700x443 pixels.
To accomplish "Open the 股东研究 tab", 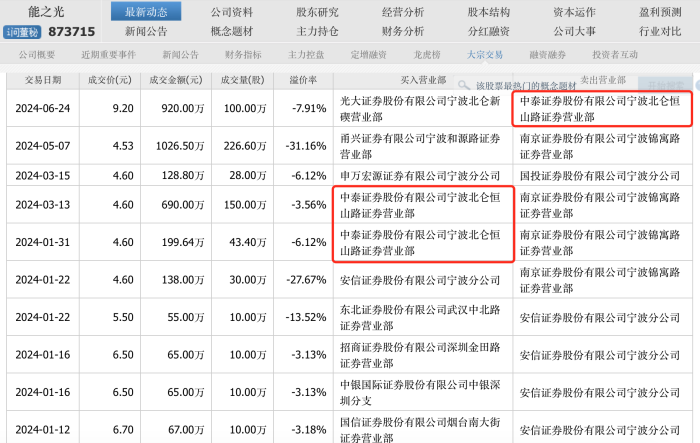I will coord(317,12).
